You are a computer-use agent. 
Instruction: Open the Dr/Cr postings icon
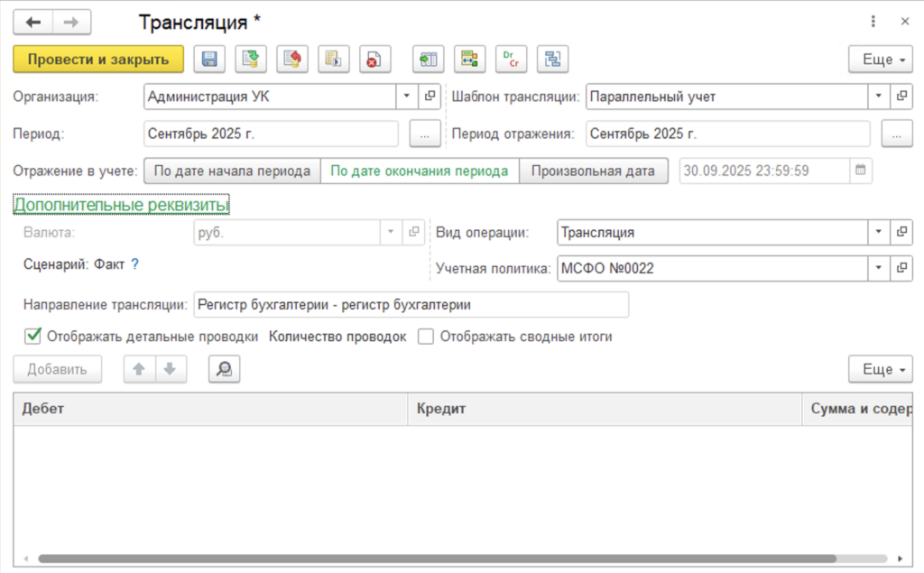511,59
